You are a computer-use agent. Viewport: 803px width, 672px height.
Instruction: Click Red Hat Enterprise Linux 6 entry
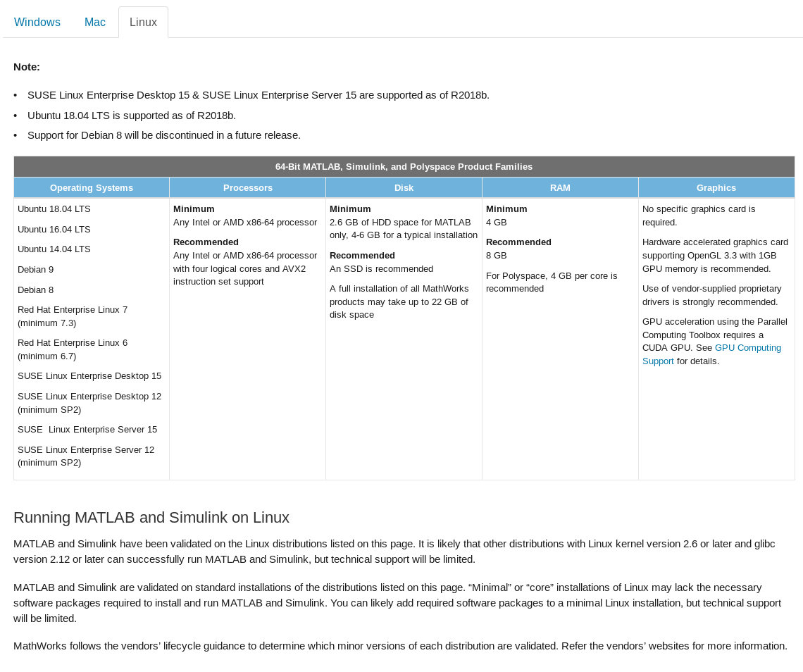coord(73,349)
